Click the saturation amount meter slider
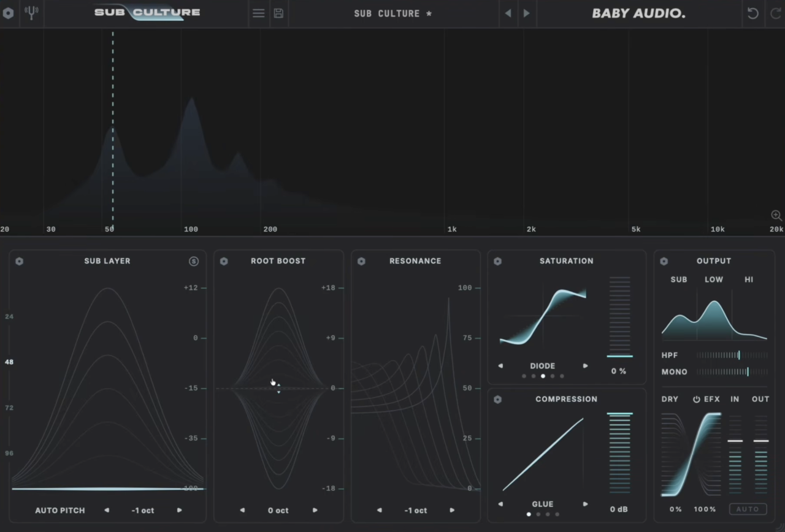This screenshot has height=532, width=785. pyautogui.click(x=619, y=317)
